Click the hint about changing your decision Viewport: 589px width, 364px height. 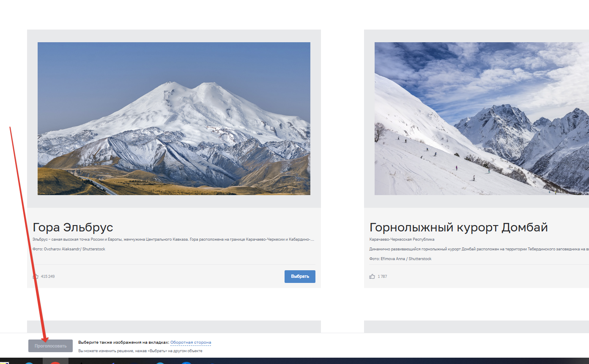(x=140, y=351)
